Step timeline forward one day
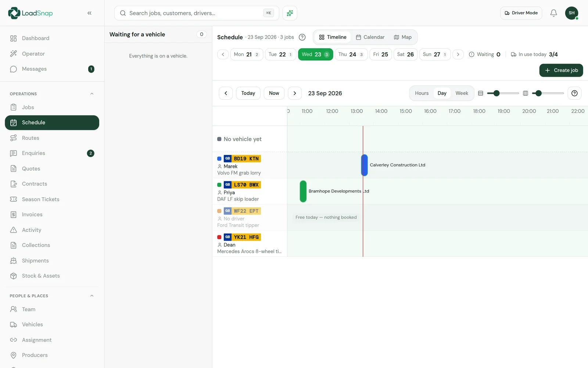 [x=295, y=93]
